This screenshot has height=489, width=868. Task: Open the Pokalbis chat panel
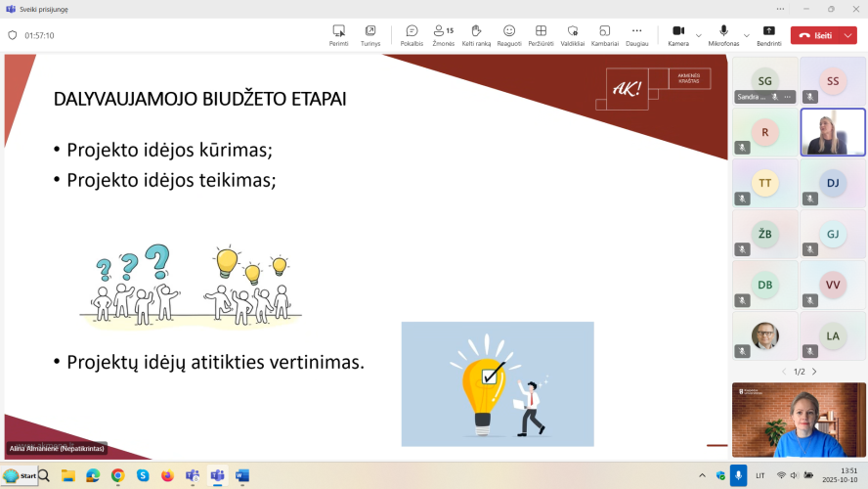(412, 35)
